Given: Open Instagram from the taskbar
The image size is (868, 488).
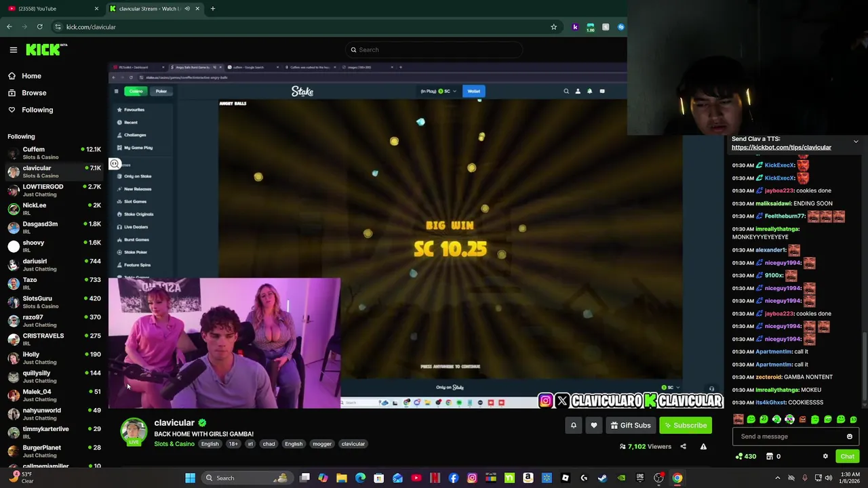Looking at the screenshot, I should [472, 478].
